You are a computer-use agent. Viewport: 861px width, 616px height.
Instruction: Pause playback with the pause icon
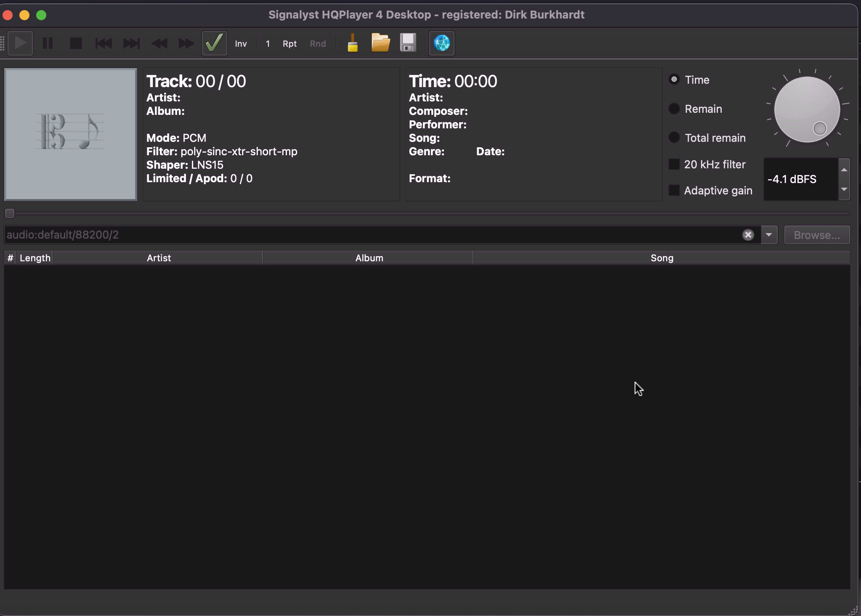[x=48, y=43]
